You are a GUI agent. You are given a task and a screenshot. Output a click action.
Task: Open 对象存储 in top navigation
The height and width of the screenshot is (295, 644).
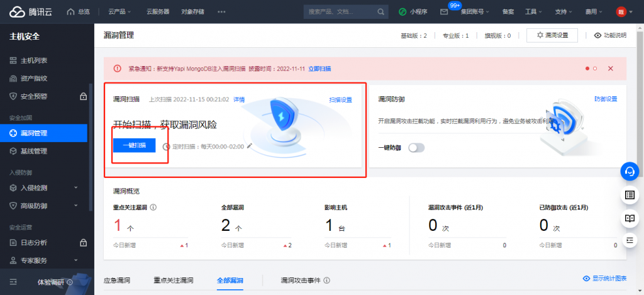coord(193,11)
